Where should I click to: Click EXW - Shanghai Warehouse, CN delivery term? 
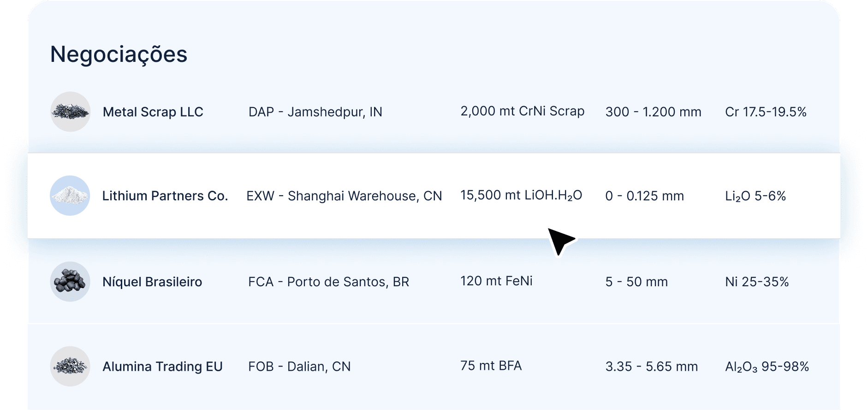[344, 196]
